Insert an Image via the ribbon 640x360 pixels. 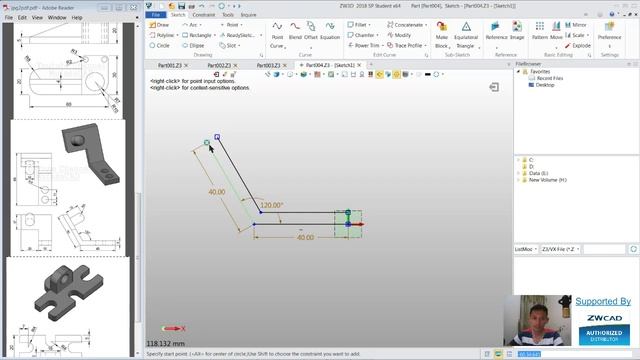(517, 31)
